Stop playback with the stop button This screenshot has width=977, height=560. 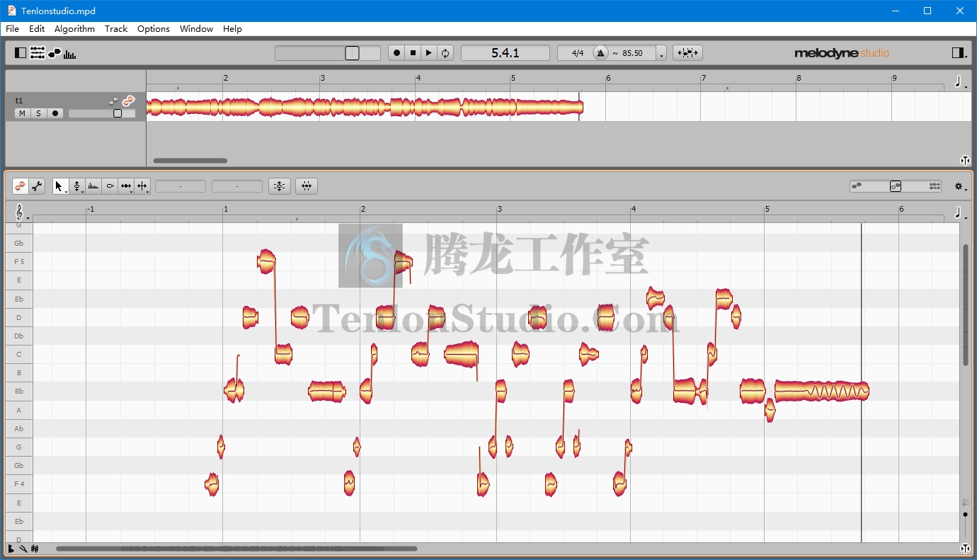point(413,53)
